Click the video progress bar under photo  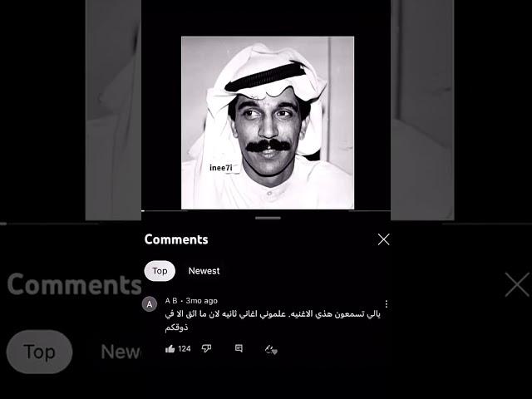(266, 210)
